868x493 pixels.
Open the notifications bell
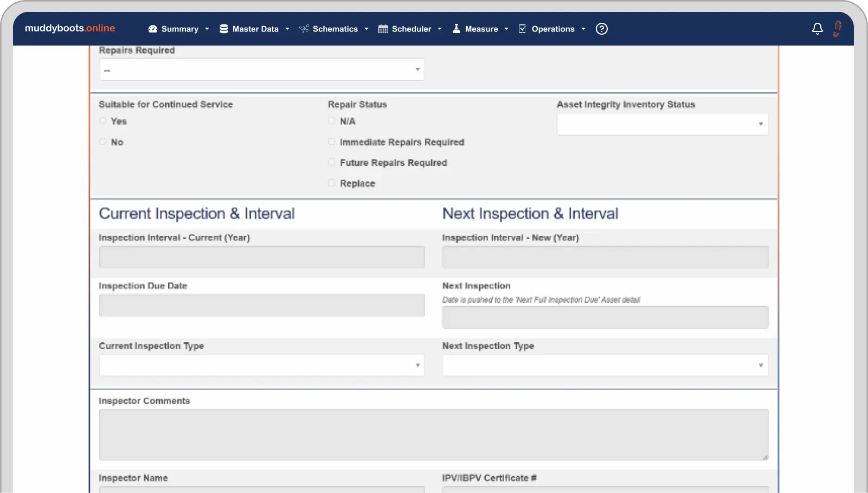pyautogui.click(x=817, y=29)
